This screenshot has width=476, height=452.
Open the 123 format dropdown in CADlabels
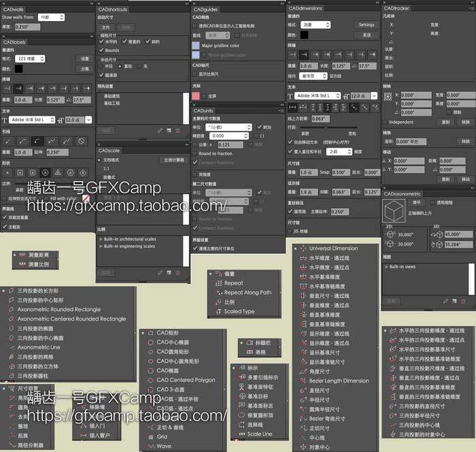(x=30, y=59)
